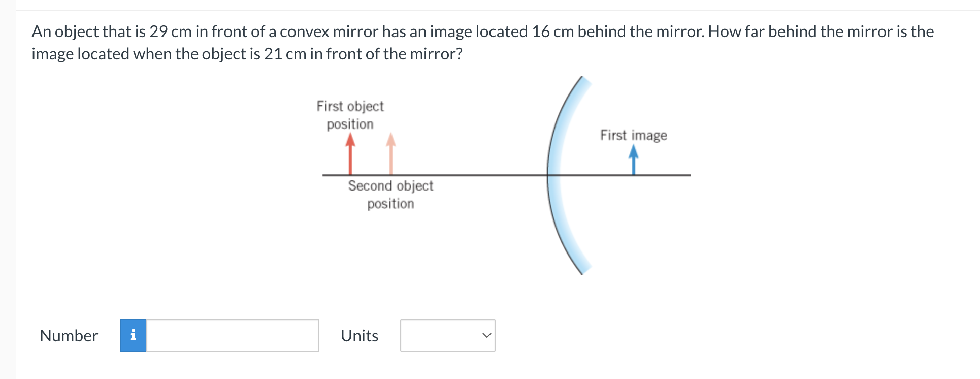Click the 'First image' label text

click(633, 135)
